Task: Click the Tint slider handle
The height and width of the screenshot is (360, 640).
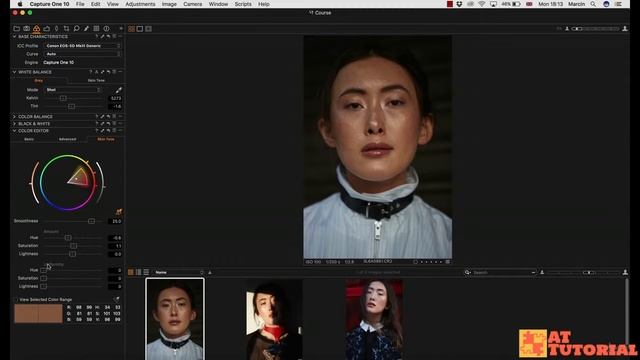Action: (71, 107)
